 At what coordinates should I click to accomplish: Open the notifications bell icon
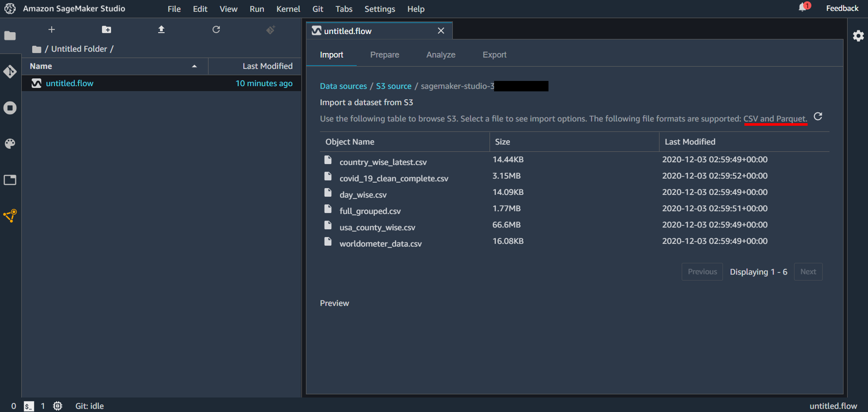click(x=802, y=7)
